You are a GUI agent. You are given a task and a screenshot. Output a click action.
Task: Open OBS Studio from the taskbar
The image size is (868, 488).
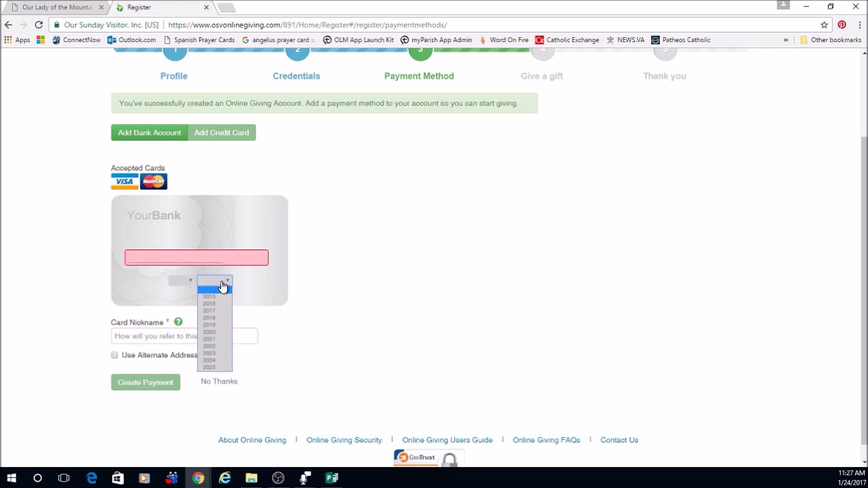tap(278, 478)
